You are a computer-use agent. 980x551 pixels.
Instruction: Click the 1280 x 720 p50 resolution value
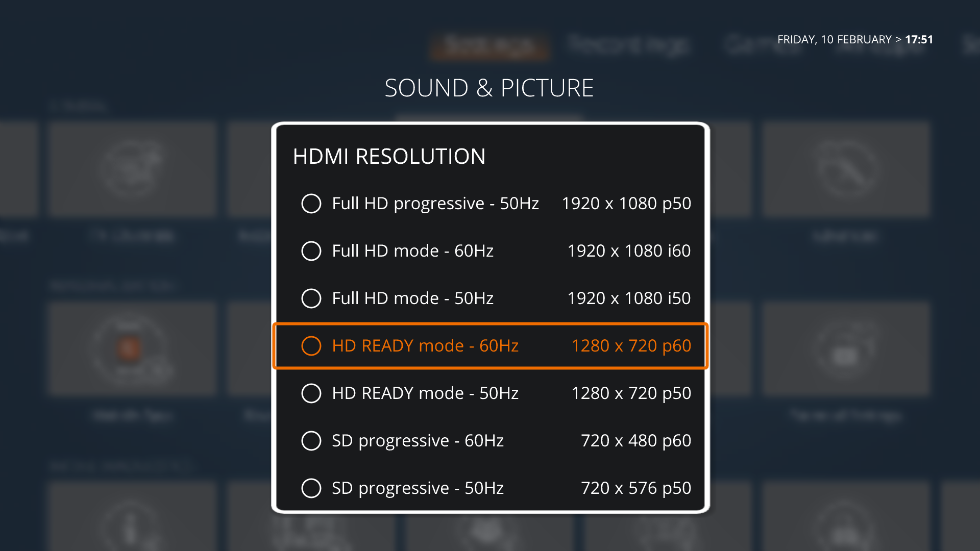pyautogui.click(x=631, y=393)
